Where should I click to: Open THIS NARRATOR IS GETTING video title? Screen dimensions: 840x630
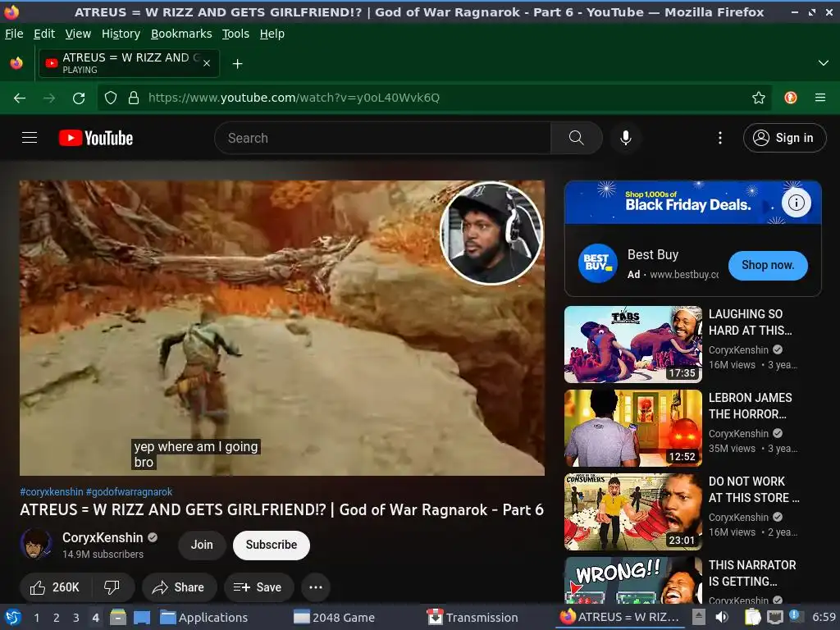752,573
